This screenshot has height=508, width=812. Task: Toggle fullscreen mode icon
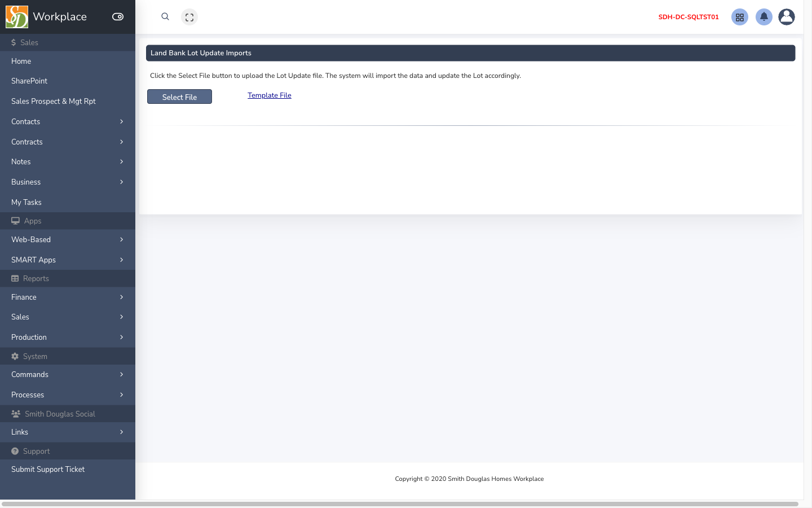pyautogui.click(x=189, y=17)
